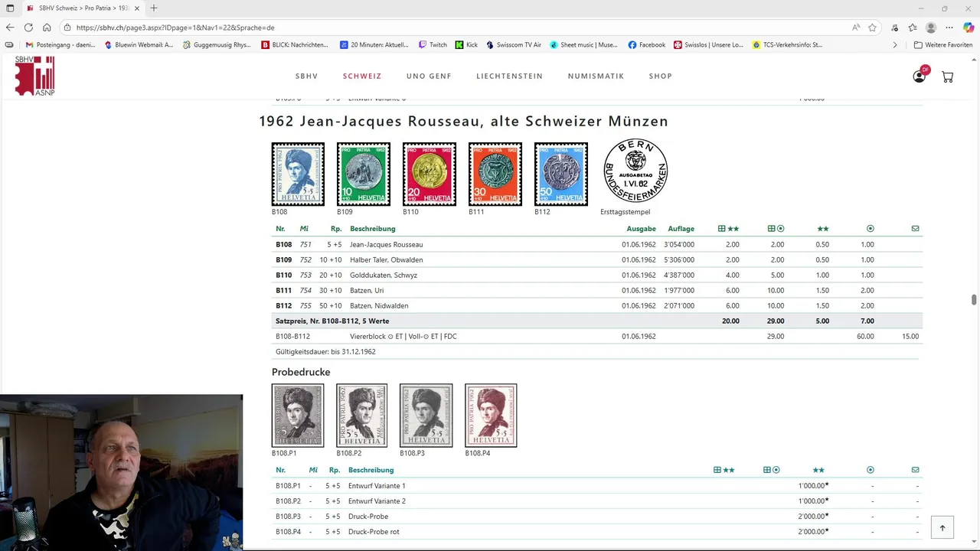Click 'Jean-Jacques Rousseau' description cell
Screen dimensions: 980x551
pos(386,245)
